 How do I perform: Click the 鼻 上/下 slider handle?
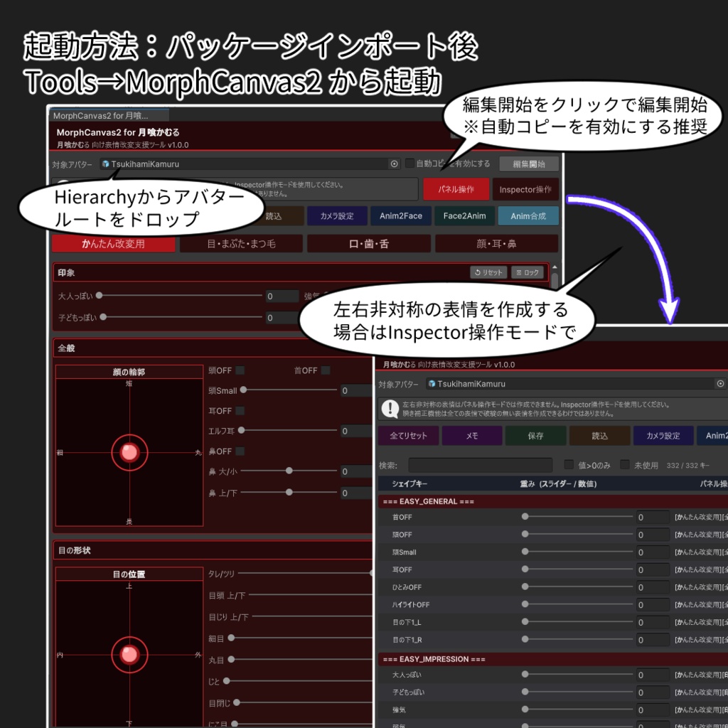pyautogui.click(x=289, y=492)
